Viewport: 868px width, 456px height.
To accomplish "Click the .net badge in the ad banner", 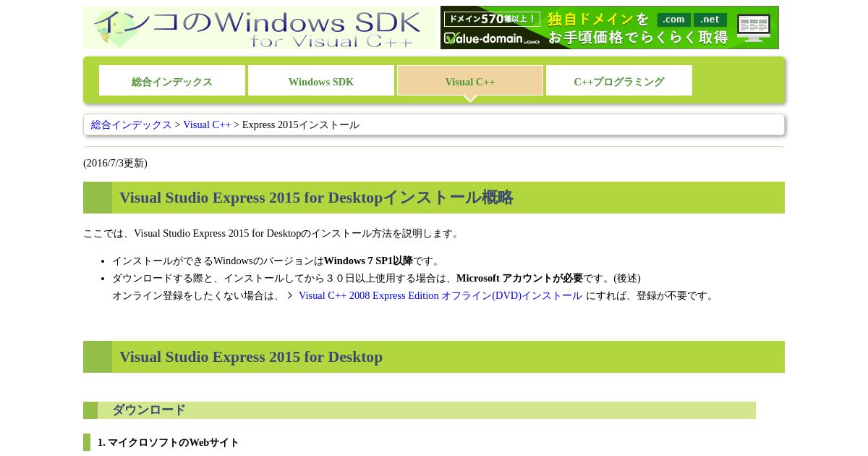I will click(x=710, y=20).
